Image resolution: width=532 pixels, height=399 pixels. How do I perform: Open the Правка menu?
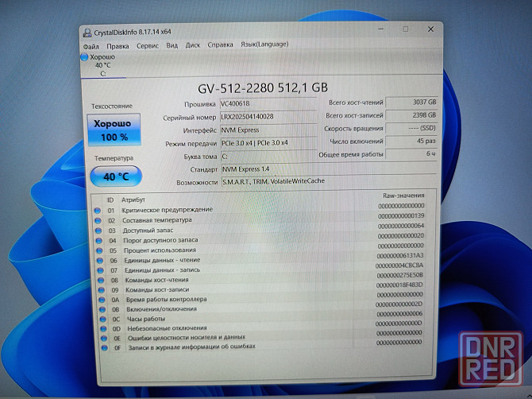pos(118,46)
